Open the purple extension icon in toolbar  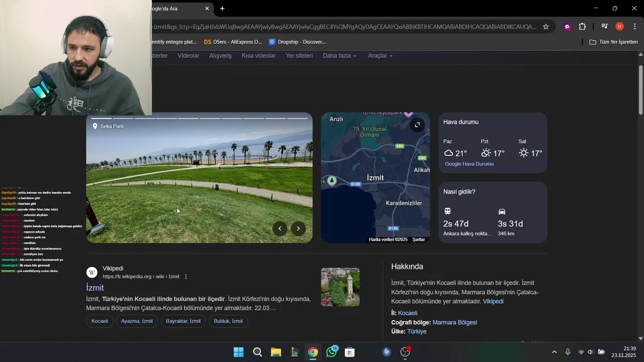tap(568, 27)
